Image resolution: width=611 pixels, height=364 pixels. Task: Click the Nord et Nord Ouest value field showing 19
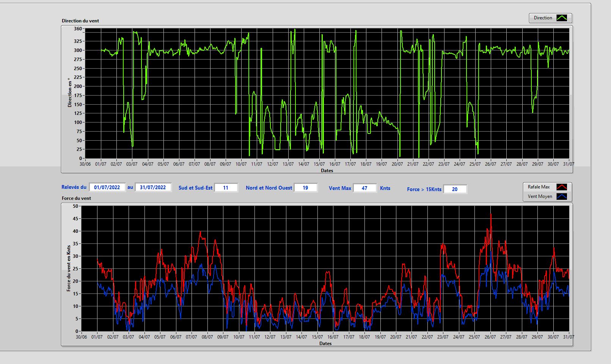[305, 188]
